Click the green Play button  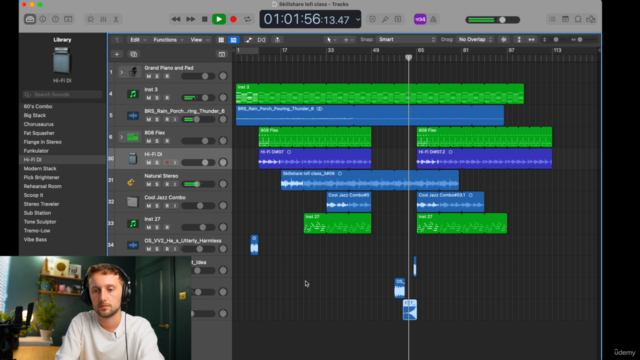click(219, 19)
